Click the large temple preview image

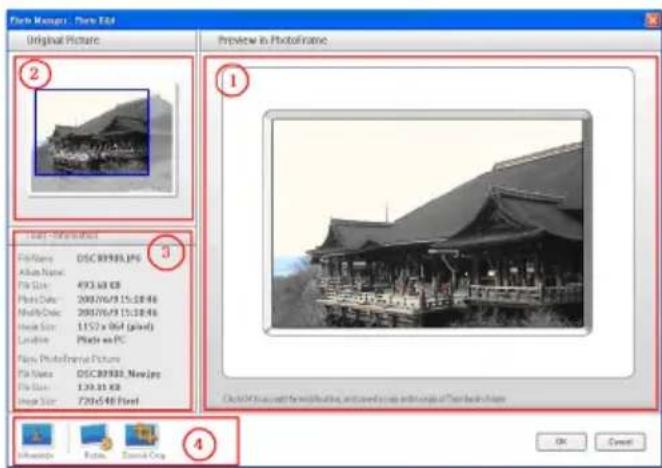tap(428, 222)
